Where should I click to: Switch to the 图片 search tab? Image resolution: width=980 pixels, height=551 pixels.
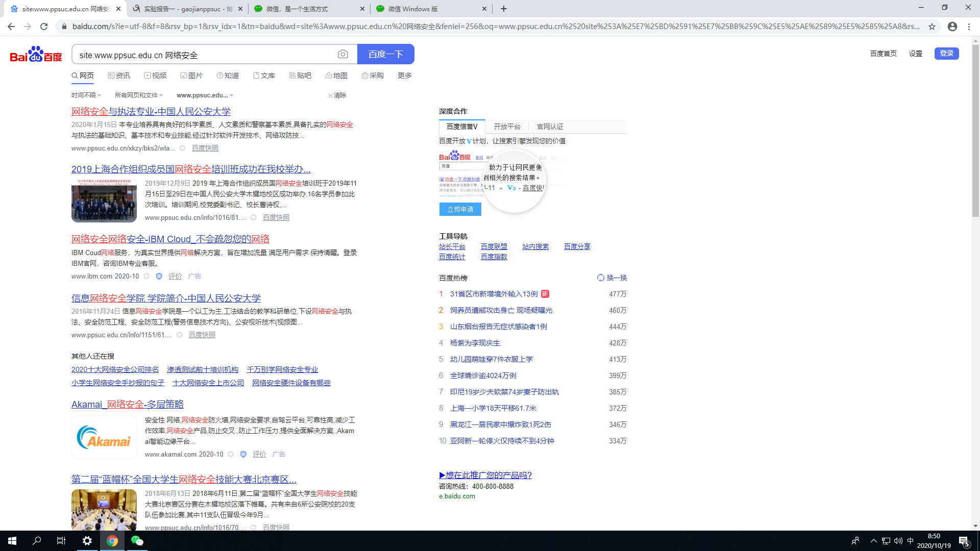pyautogui.click(x=191, y=76)
